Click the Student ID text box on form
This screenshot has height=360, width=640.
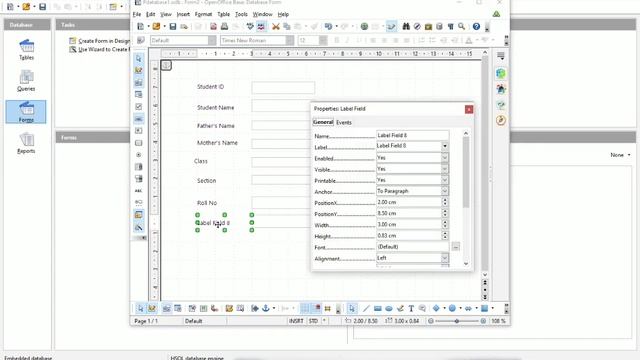283,87
